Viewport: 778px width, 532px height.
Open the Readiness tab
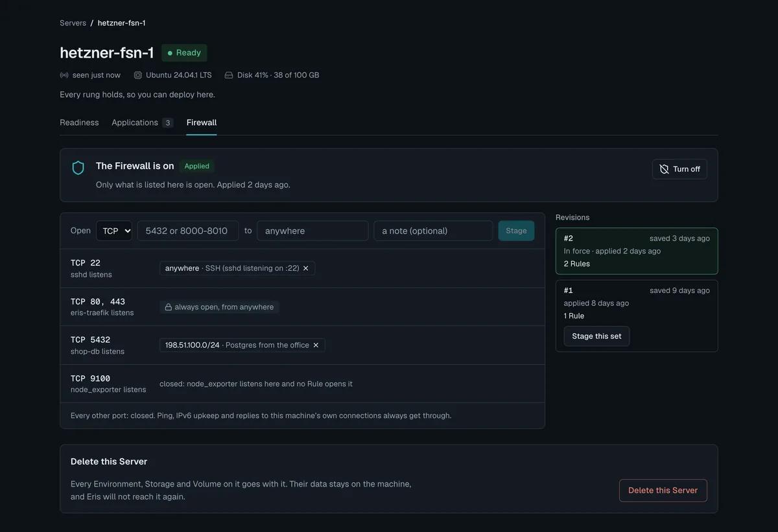point(79,122)
